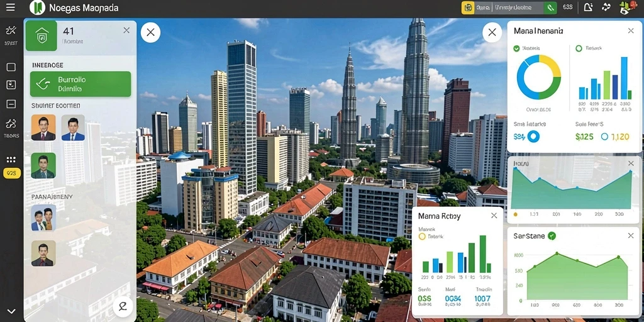Open the grid dots sidebar icon
Image resolution: width=644 pixels, height=322 pixels.
(x=11, y=159)
